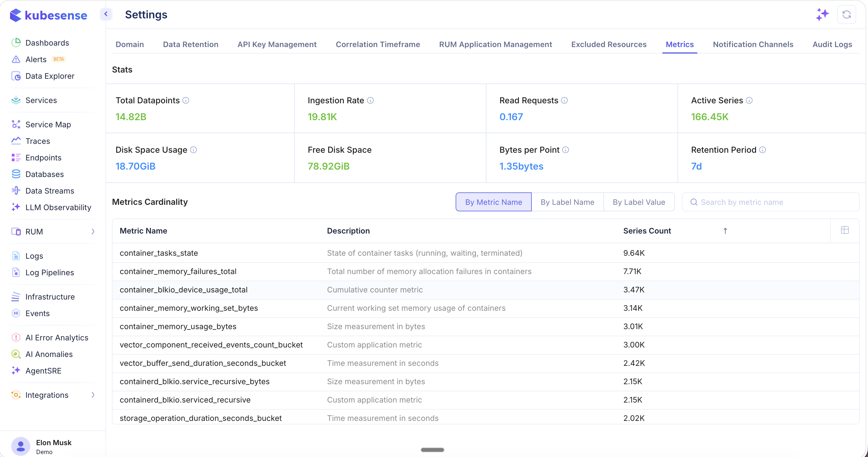This screenshot has height=457, width=868.
Task: Toggle Series Count sort arrow
Action: tap(725, 231)
